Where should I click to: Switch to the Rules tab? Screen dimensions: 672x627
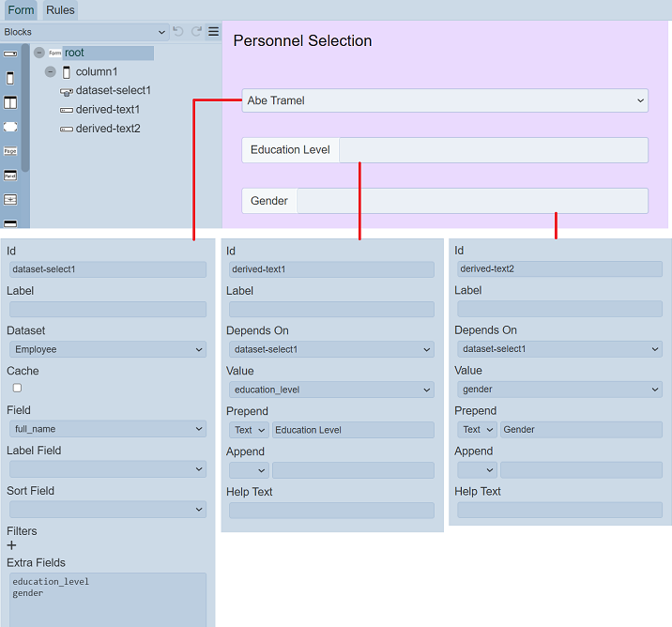pyautogui.click(x=60, y=10)
